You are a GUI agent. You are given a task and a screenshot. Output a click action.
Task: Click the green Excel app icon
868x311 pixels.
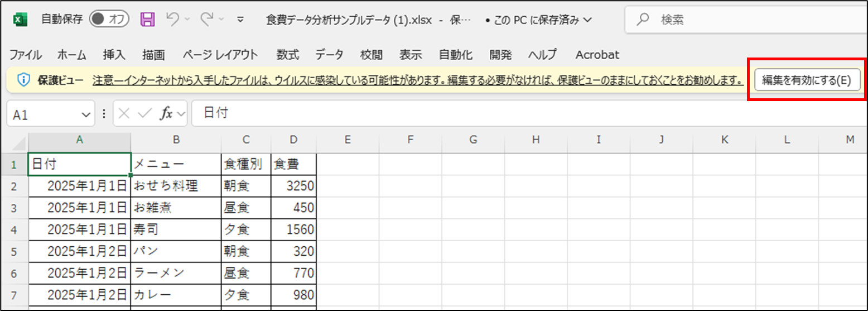[x=20, y=20]
